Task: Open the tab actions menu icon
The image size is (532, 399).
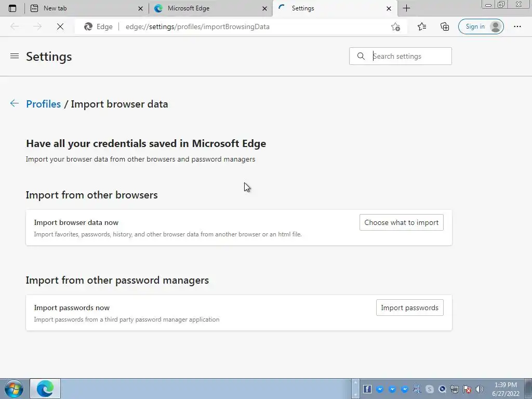Action: click(x=12, y=8)
